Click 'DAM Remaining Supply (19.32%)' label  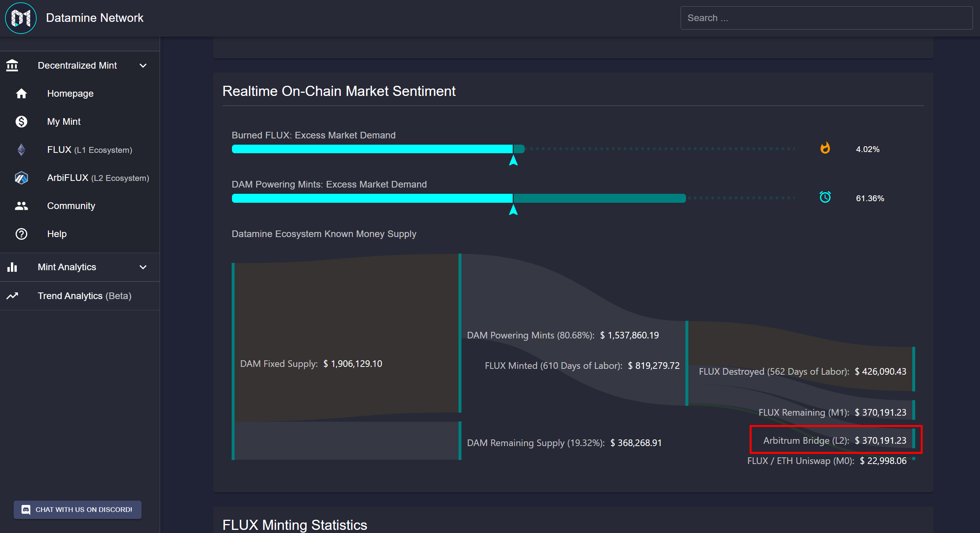click(x=564, y=443)
